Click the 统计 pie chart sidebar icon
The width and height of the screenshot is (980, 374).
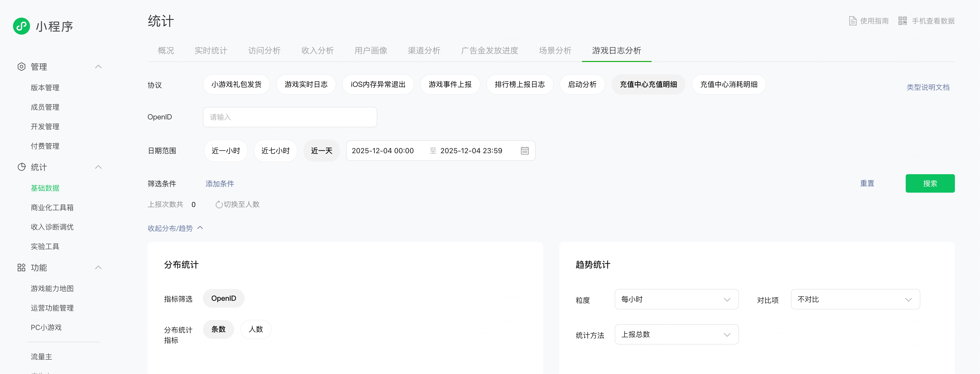[21, 167]
